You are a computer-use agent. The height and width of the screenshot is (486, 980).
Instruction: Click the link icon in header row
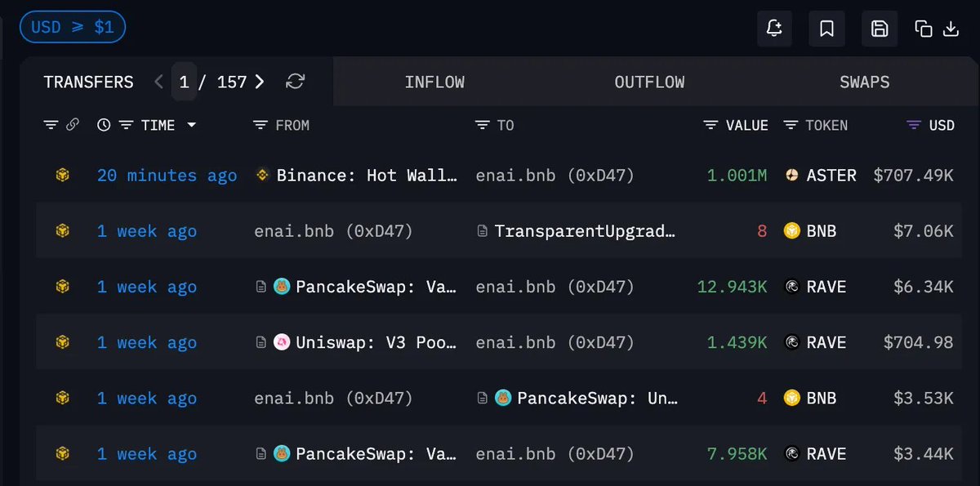point(73,125)
